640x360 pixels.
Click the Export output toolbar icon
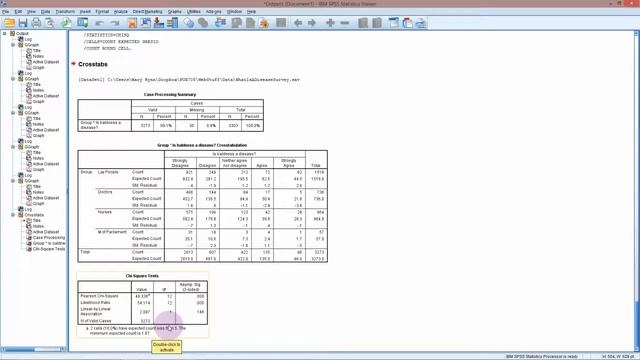point(66,23)
